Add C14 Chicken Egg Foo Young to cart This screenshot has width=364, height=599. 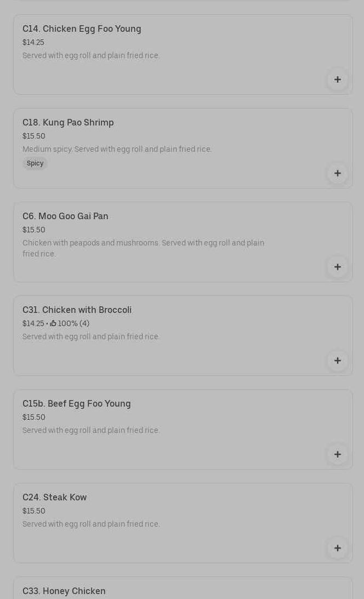tap(337, 79)
